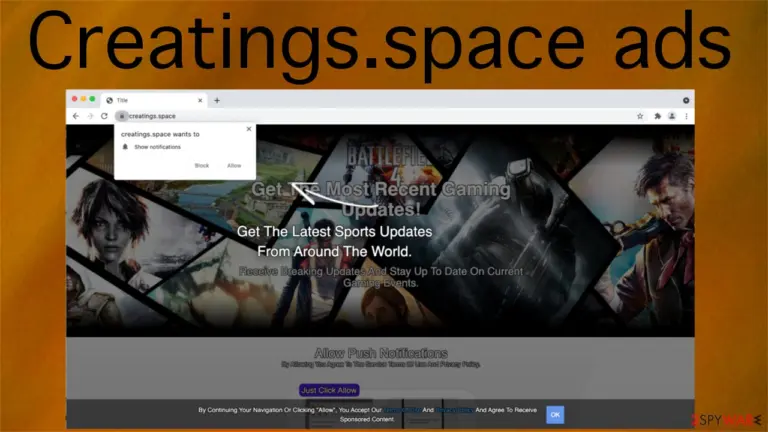
Task: Dismiss the notification permission popup
Action: coord(249,129)
